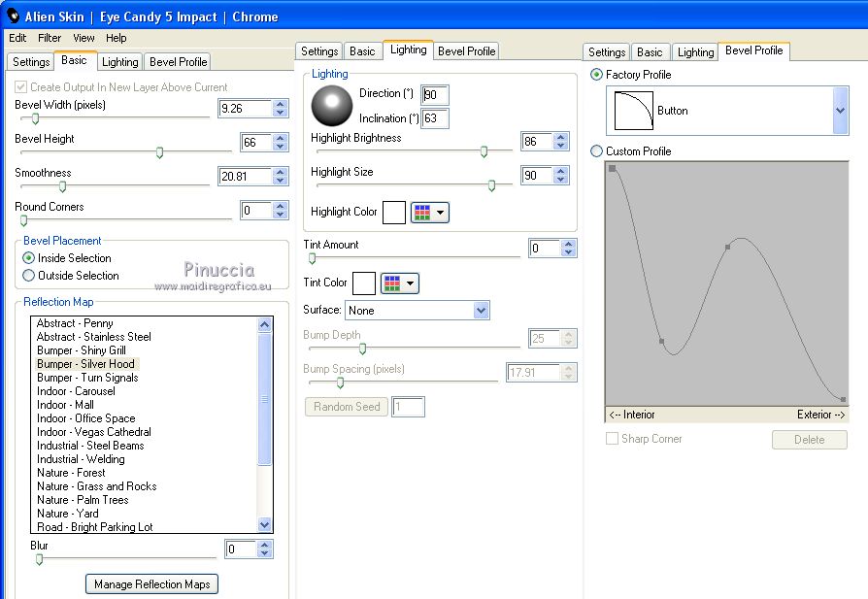Select Road - Bright Parking Lot map
Viewport: 868px width, 599px height.
click(x=94, y=527)
